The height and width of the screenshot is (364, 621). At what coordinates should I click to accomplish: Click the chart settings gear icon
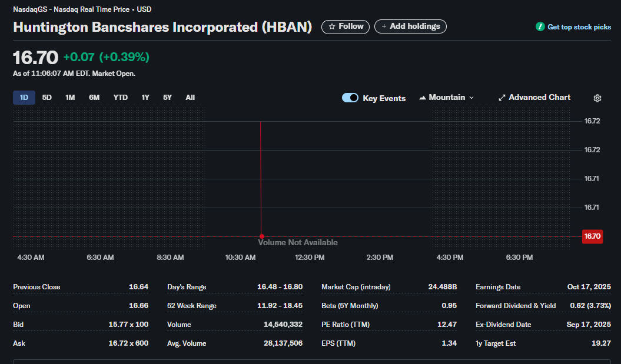point(597,98)
